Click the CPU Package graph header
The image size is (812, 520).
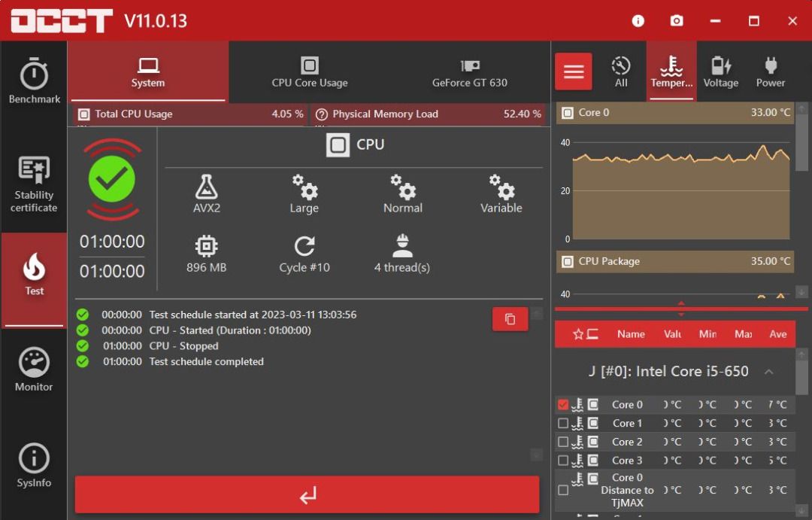674,261
